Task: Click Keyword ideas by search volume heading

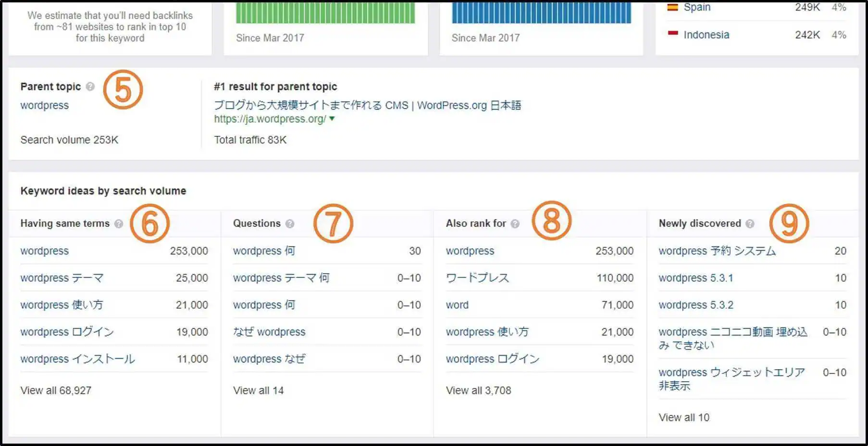Action: click(103, 191)
